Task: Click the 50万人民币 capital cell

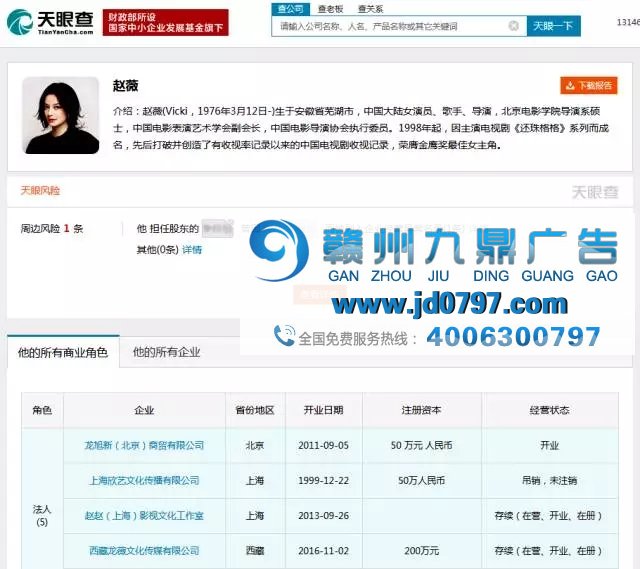Action: point(421,480)
